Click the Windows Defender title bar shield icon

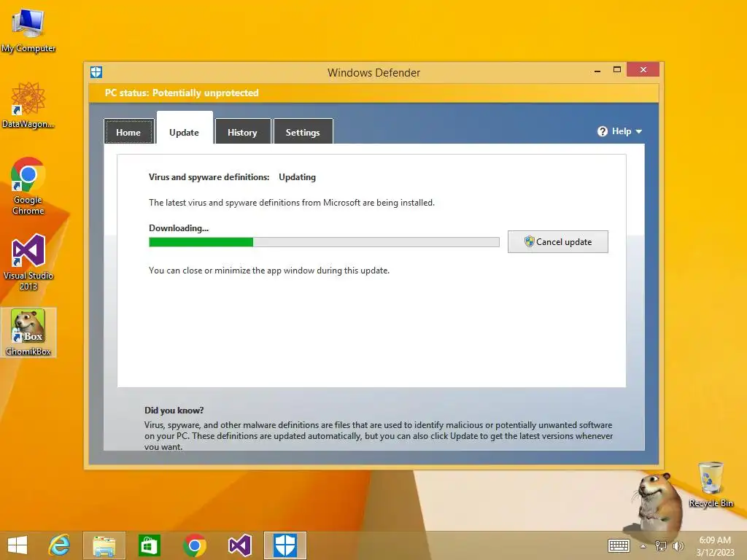96,72
